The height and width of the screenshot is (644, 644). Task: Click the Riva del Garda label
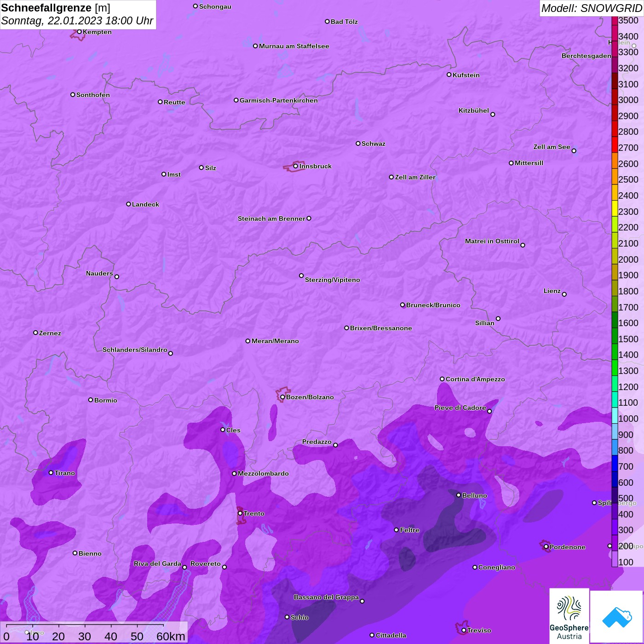point(157,563)
